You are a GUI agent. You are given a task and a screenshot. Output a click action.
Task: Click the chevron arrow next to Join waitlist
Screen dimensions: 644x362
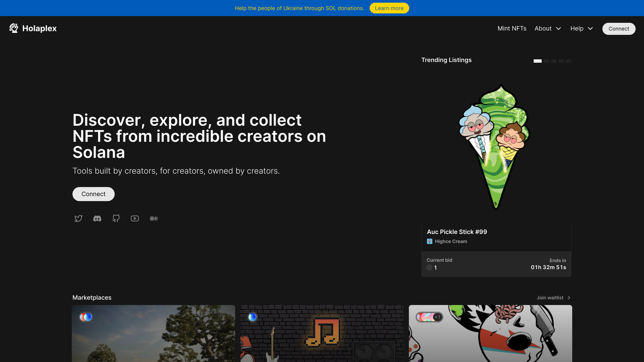tap(569, 298)
